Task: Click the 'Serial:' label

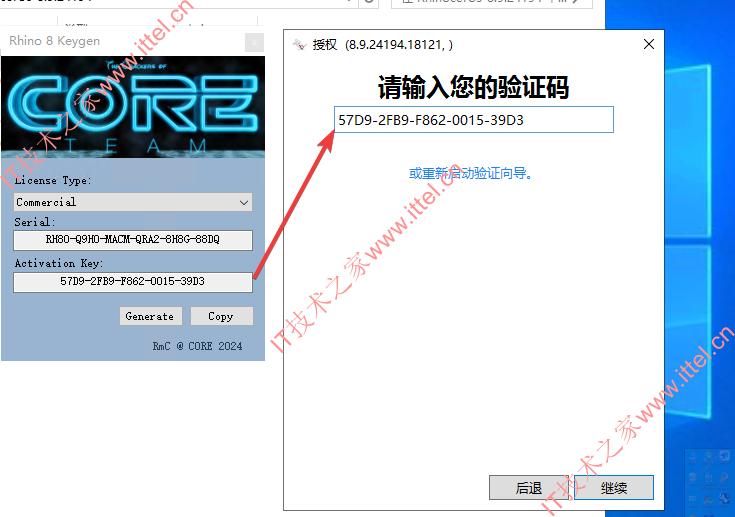Action: point(35,222)
